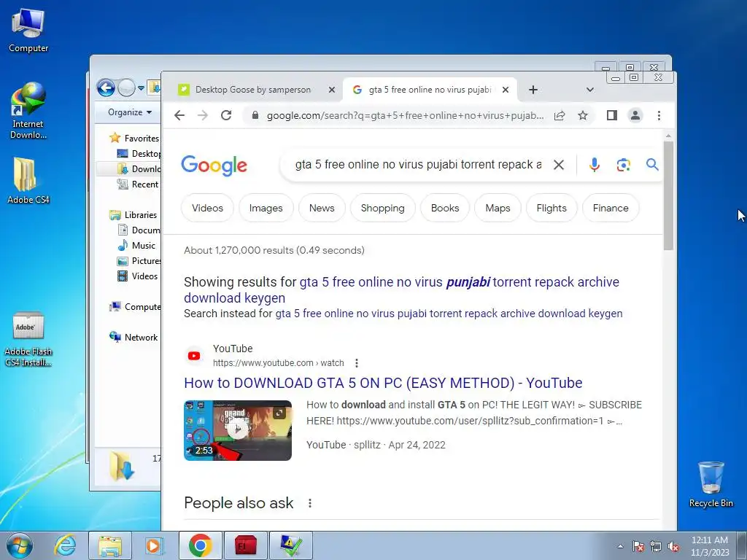Launch Internet Explorer from taskbar
The width and height of the screenshot is (747, 560).
click(65, 545)
